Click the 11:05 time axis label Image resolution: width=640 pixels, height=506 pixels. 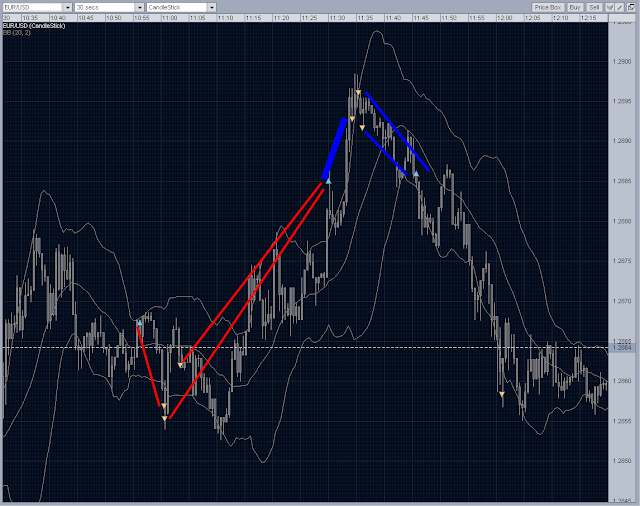pos(198,18)
